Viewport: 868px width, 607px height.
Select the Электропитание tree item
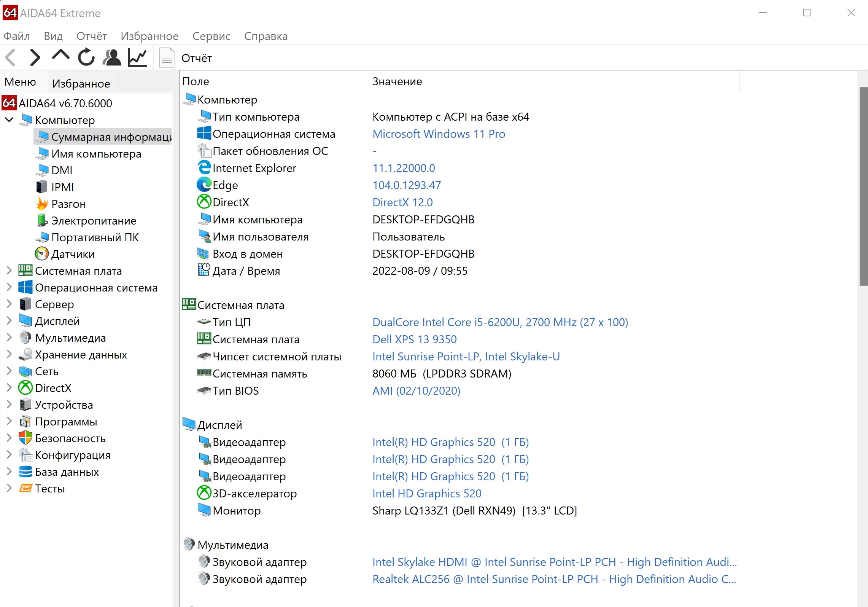click(94, 221)
